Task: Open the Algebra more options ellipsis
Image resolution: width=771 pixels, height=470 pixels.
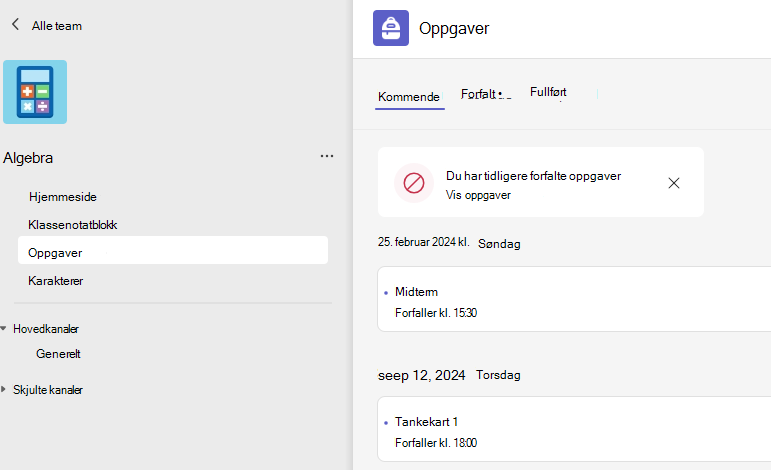Action: pos(327,156)
